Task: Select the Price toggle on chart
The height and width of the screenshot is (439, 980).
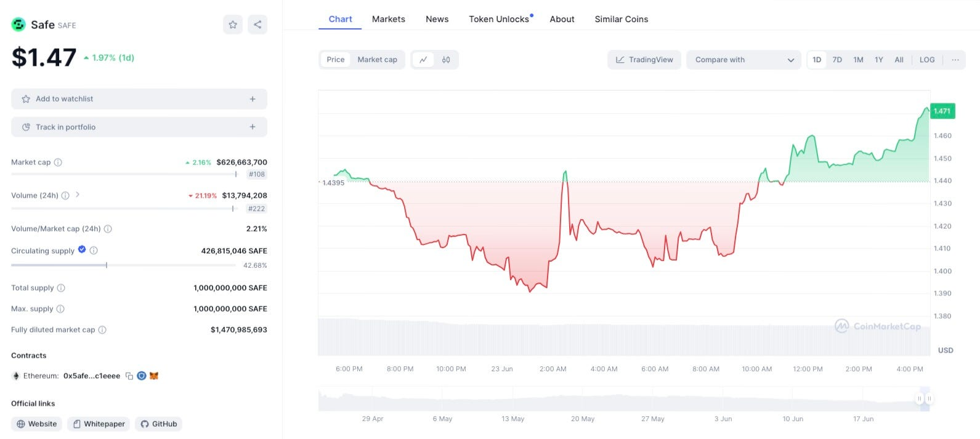Action: [336, 60]
